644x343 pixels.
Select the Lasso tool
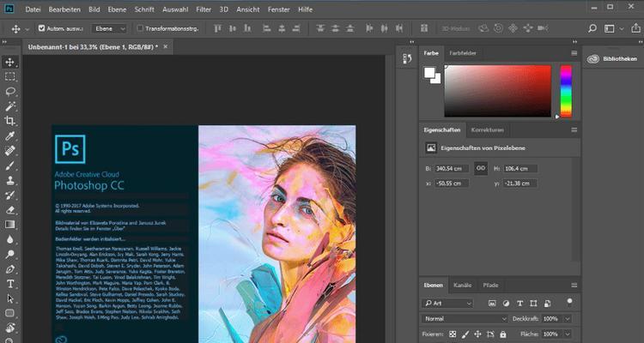[9, 92]
